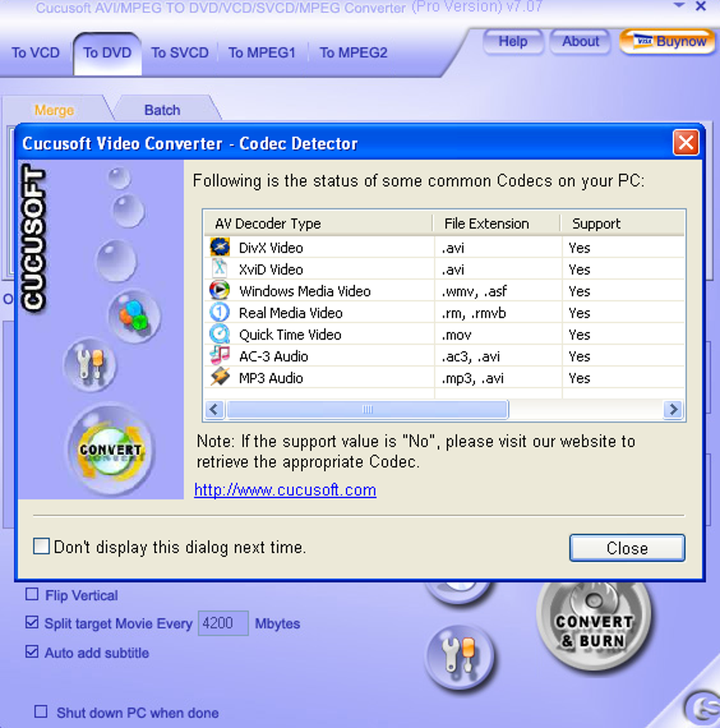Switch to the To MPEG2 tab
Viewport: 720px width, 728px height.
click(353, 52)
